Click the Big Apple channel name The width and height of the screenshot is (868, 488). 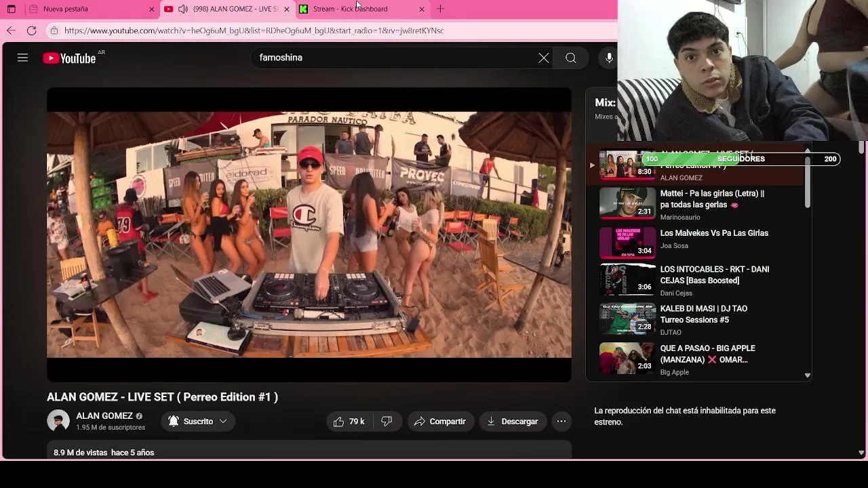pyautogui.click(x=675, y=372)
